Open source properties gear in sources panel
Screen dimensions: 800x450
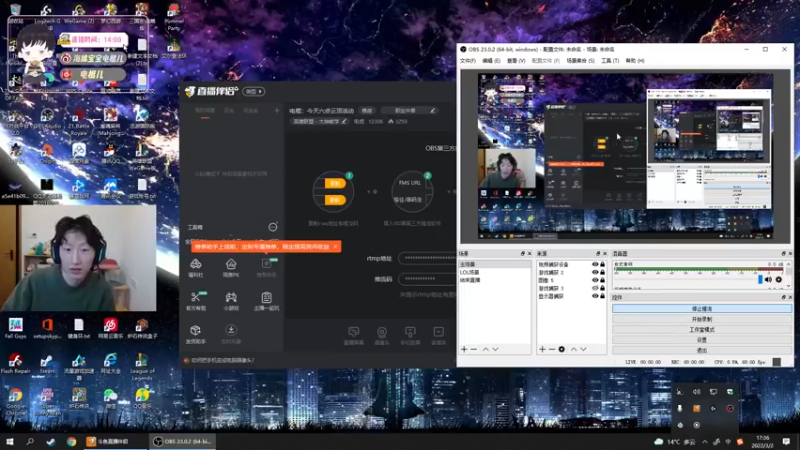coord(562,349)
